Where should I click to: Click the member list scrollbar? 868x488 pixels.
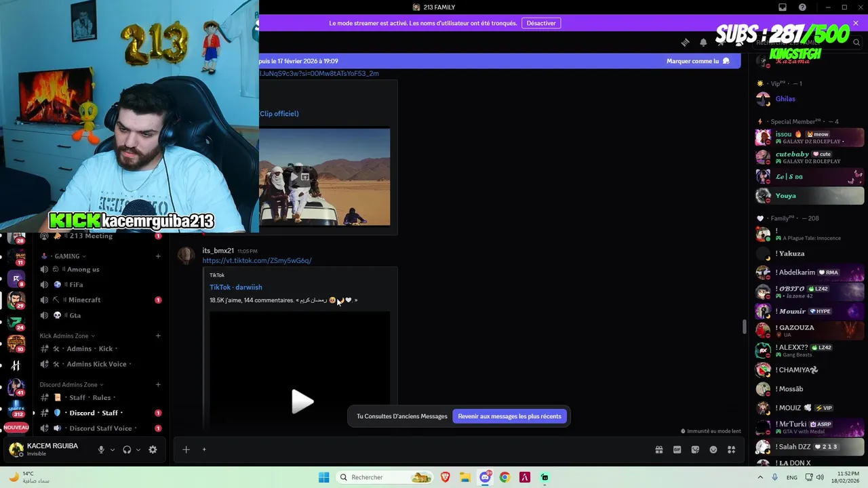[x=745, y=327]
